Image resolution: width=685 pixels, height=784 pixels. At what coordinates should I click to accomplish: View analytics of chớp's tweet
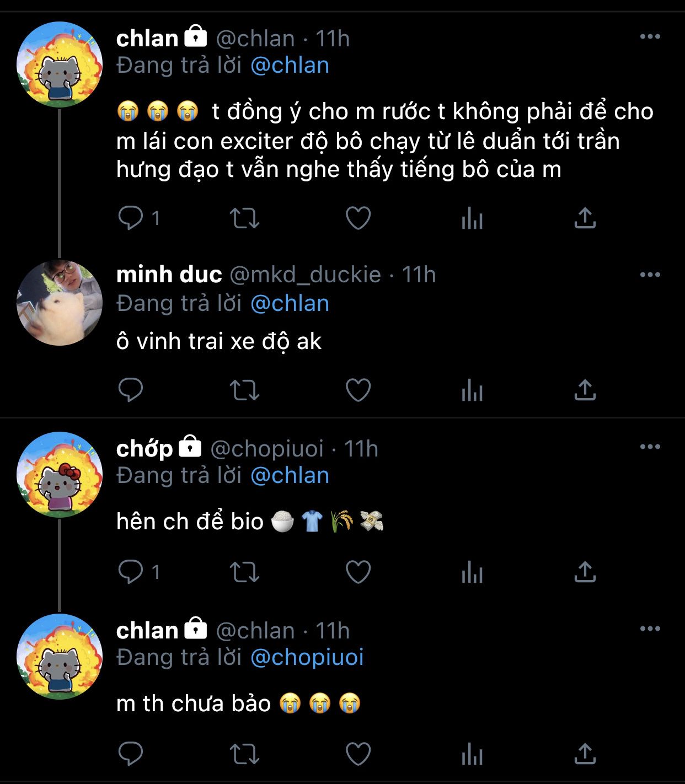coord(472,572)
